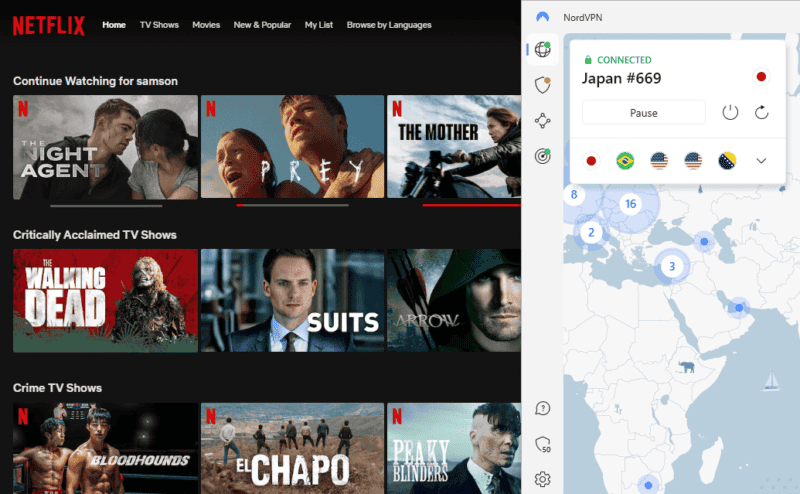The image size is (800, 494).
Task: Click The Mother progress bar
Action: (x=472, y=205)
